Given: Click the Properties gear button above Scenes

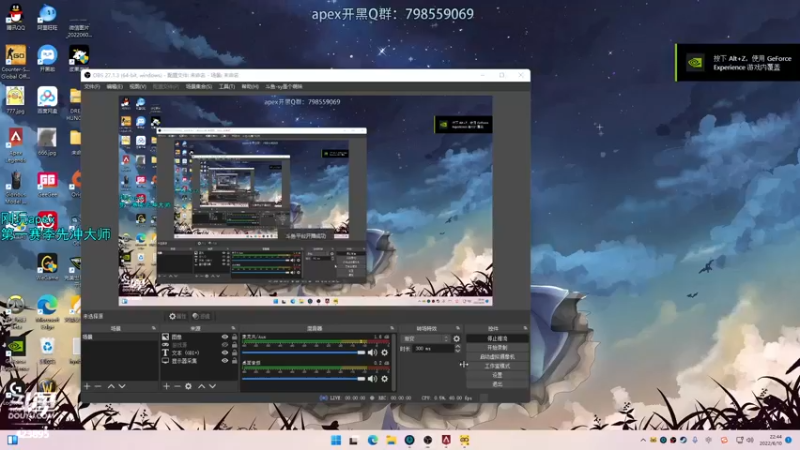Looking at the screenshot, I should click(178, 316).
